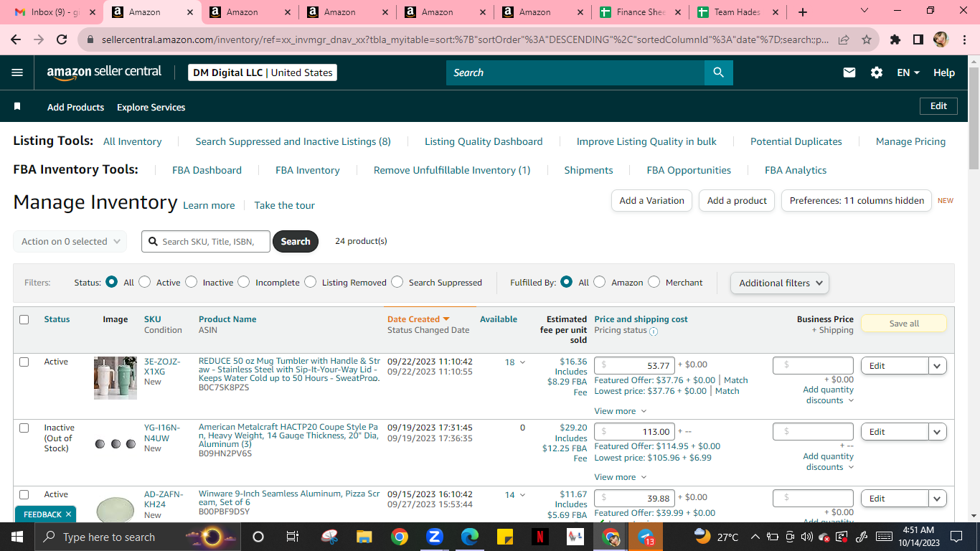980x551 pixels.
Task: Open Edit dropdown arrow for the Mug Tumbler row
Action: (x=938, y=366)
